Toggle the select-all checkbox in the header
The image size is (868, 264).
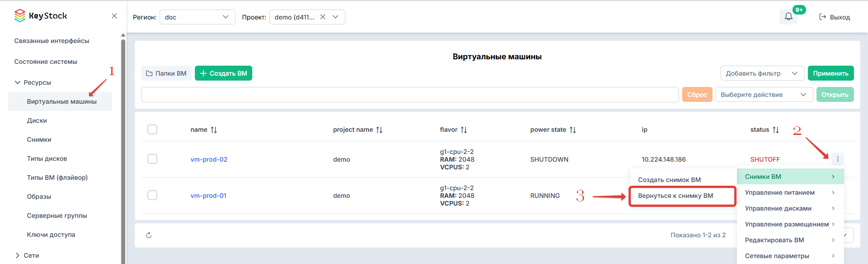point(152,130)
